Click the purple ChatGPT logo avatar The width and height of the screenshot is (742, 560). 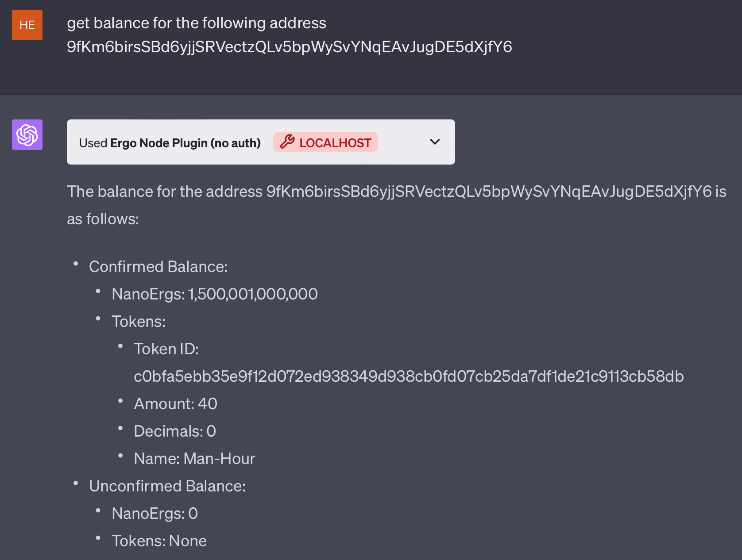click(x=27, y=135)
